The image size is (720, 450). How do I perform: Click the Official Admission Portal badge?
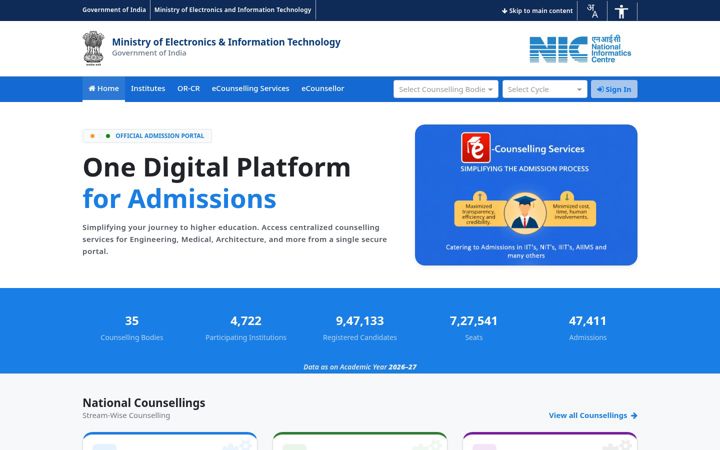tap(147, 136)
